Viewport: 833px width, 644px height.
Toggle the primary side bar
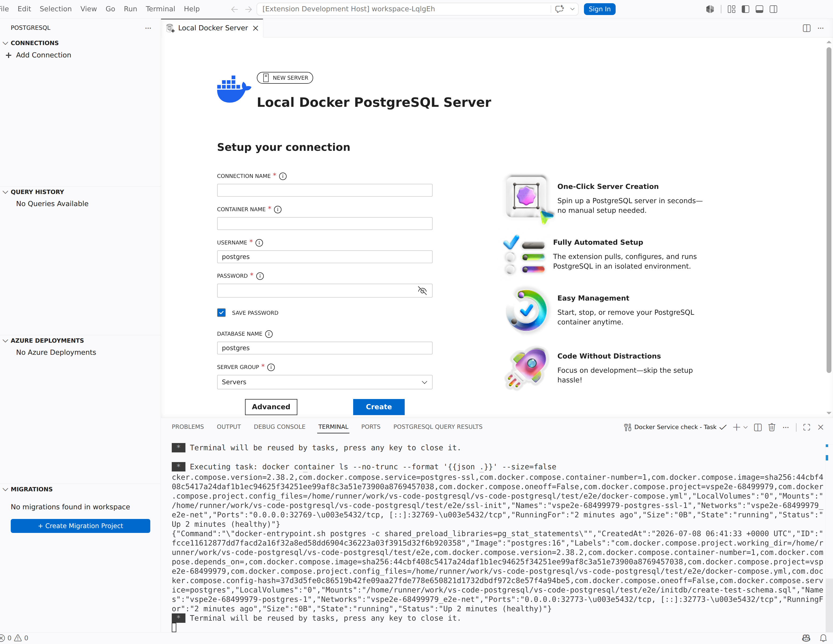point(745,9)
